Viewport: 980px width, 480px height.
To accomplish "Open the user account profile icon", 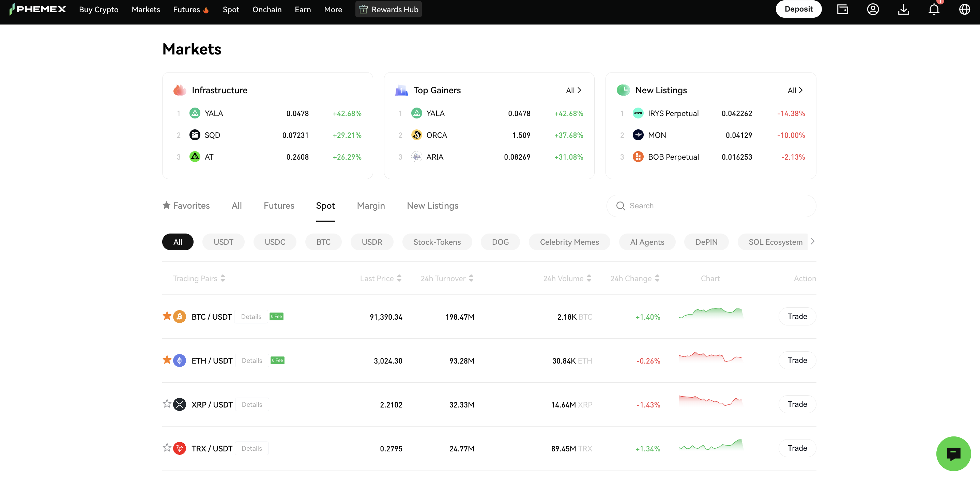I will click(873, 9).
